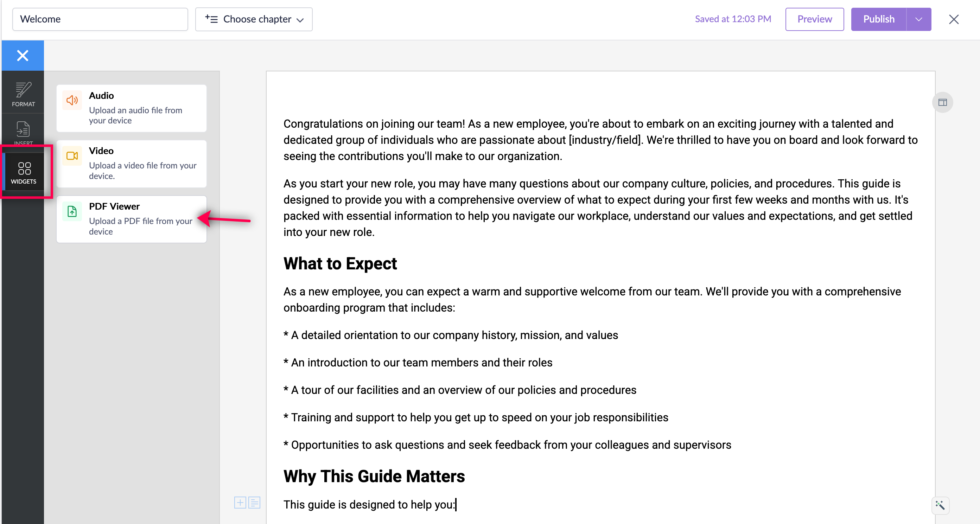Expand the Choose chapter dropdown
This screenshot has height=524, width=980.
pos(254,19)
